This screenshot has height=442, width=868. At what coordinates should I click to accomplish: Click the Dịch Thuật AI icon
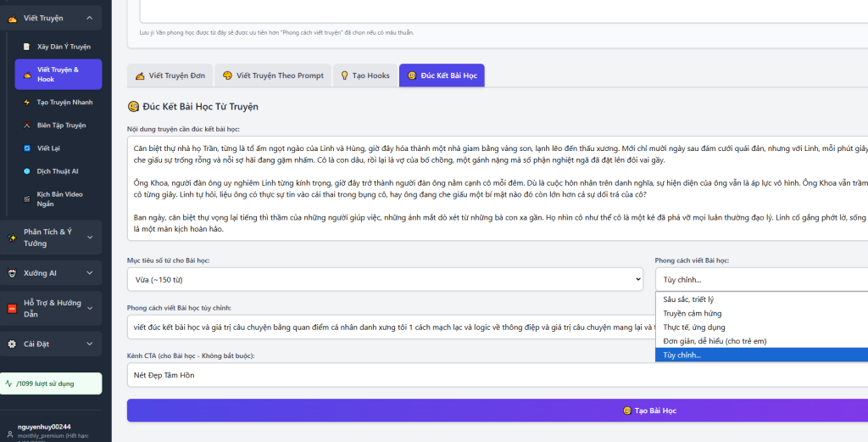click(26, 171)
